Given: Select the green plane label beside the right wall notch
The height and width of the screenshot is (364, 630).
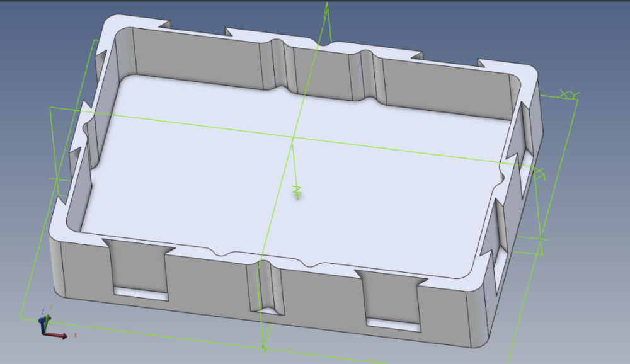Looking at the screenshot, I should point(540,174).
